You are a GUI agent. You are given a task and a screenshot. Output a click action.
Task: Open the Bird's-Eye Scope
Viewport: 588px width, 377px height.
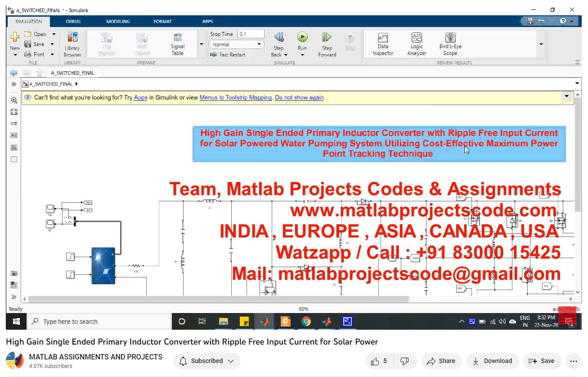pyautogui.click(x=450, y=44)
